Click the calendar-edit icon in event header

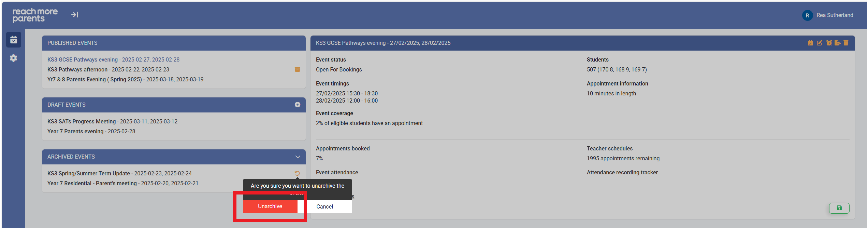(x=810, y=43)
